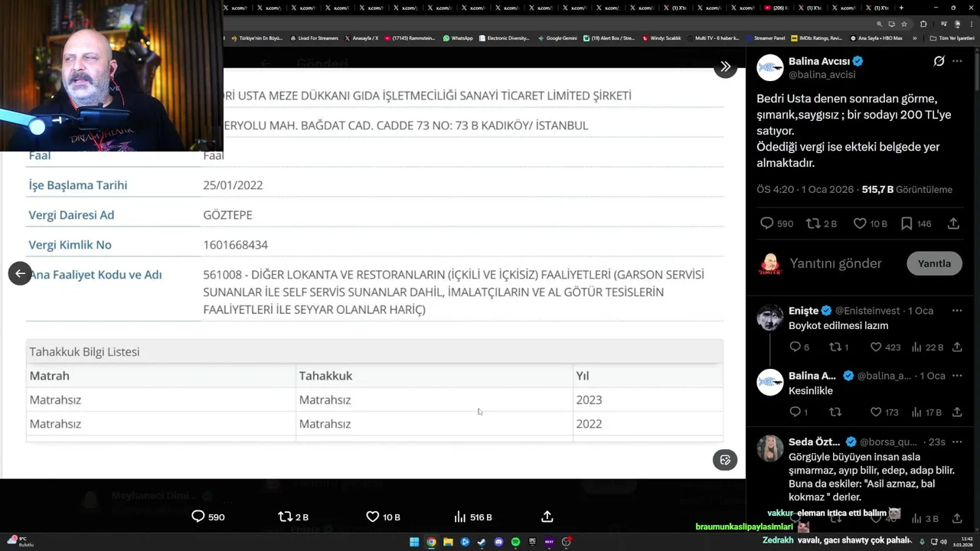Share Enişte's reply
The image size is (980, 551).
pos(957,347)
